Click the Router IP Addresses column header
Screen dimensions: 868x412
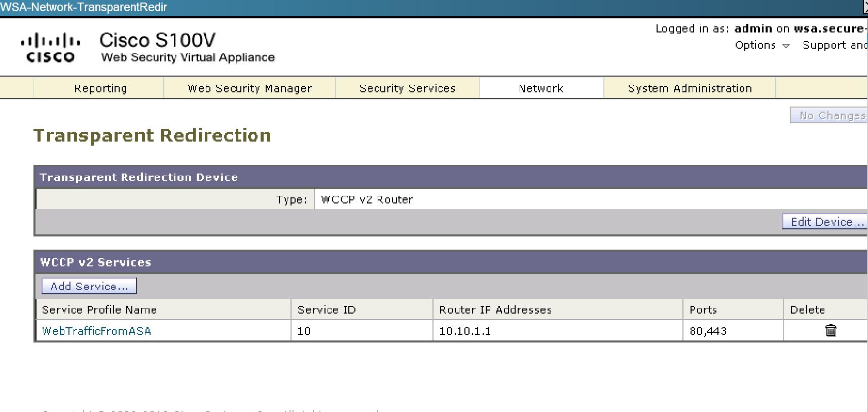pyautogui.click(x=495, y=310)
